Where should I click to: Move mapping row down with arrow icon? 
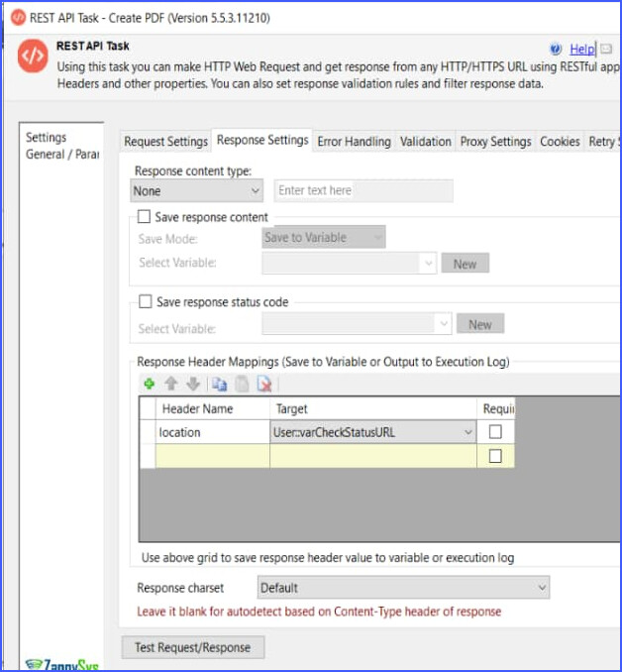click(193, 384)
